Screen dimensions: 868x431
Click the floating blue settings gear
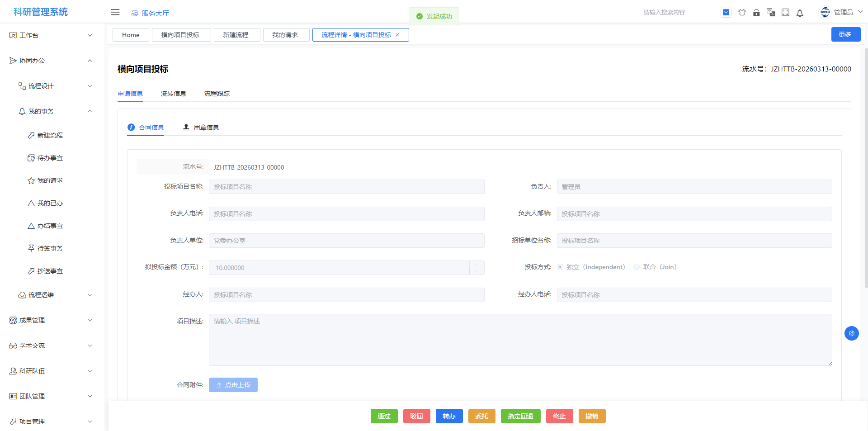pos(851,333)
